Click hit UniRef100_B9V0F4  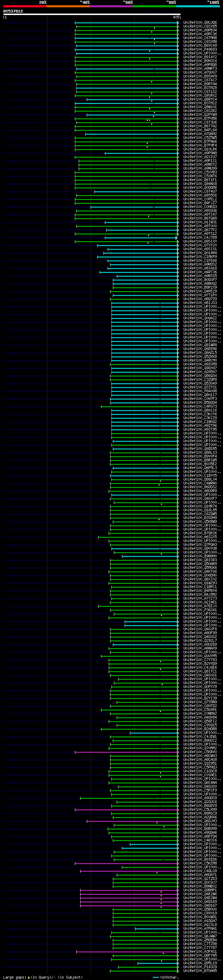(200, 456)
